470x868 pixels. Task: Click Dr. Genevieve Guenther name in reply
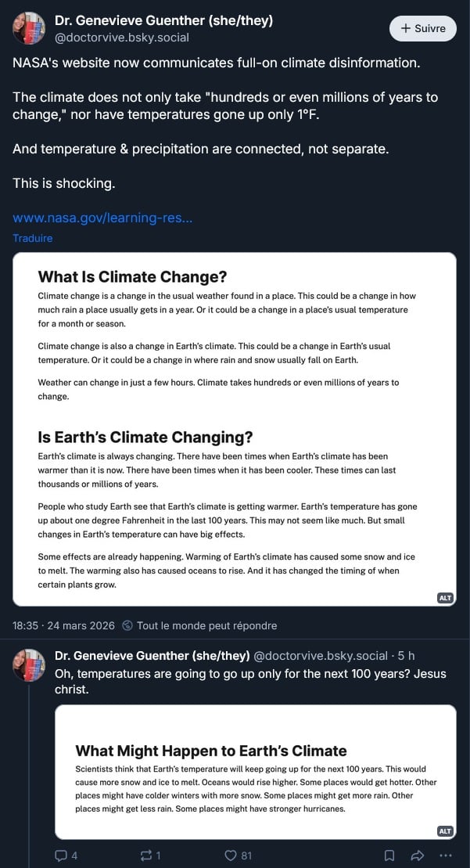coord(152,655)
